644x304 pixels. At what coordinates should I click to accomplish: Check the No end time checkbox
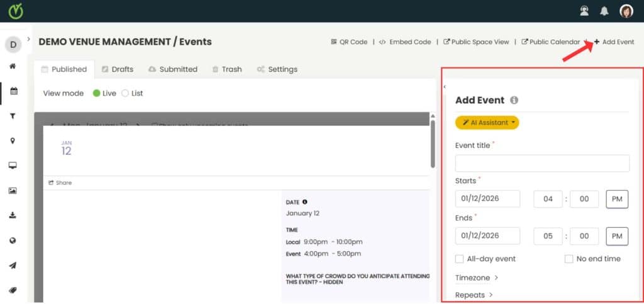[569, 259]
